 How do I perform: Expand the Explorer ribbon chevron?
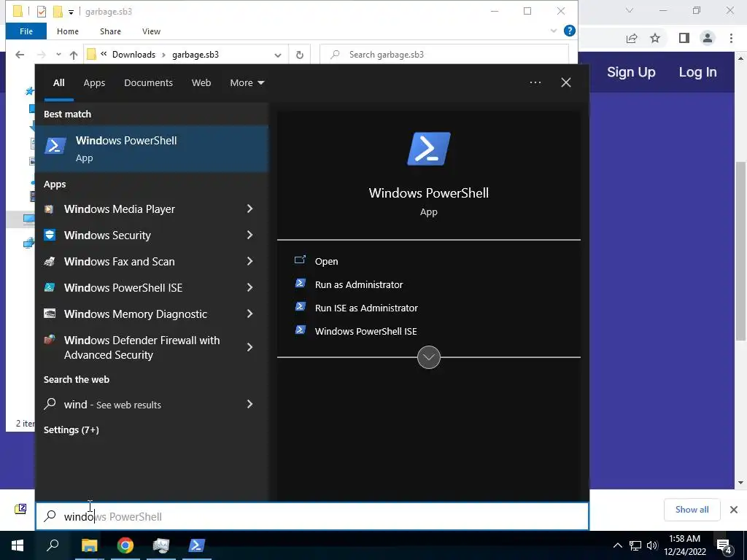click(554, 31)
